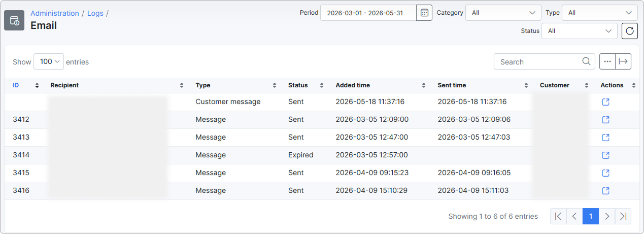This screenshot has width=644, height=234.
Task: Click ID cell 3413
Action: coord(21,137)
